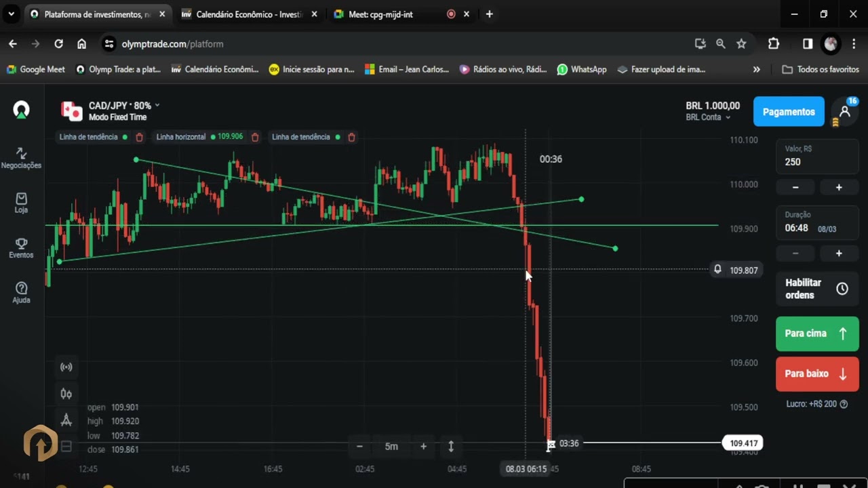This screenshot has width=868, height=488.
Task: Click the Olymp Trade logo icon
Action: [21, 110]
